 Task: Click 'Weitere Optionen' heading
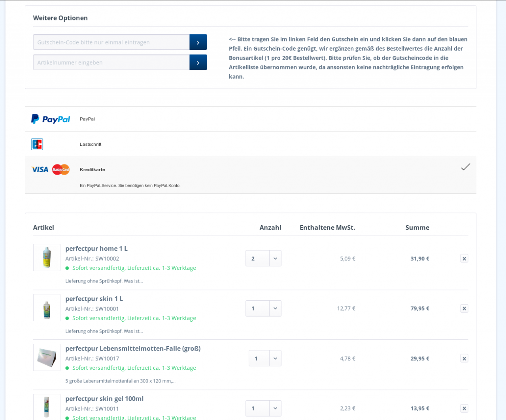(60, 18)
